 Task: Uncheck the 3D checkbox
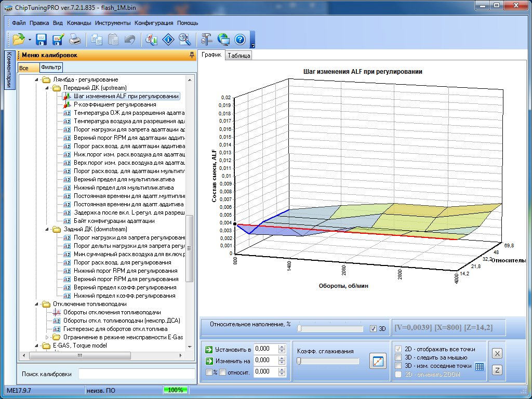point(373,329)
